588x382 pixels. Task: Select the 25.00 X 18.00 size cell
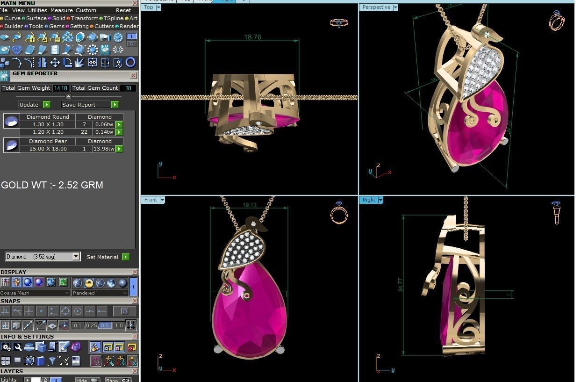point(48,149)
